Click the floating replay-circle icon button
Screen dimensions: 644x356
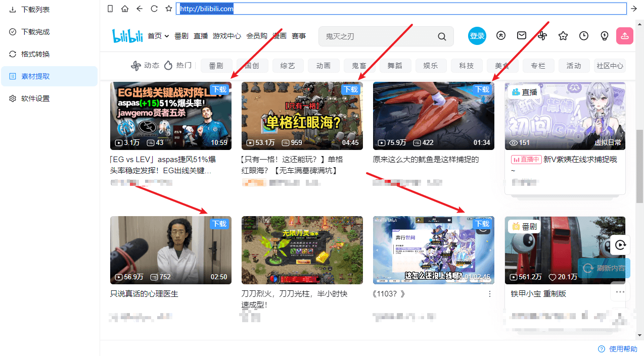[x=620, y=245]
